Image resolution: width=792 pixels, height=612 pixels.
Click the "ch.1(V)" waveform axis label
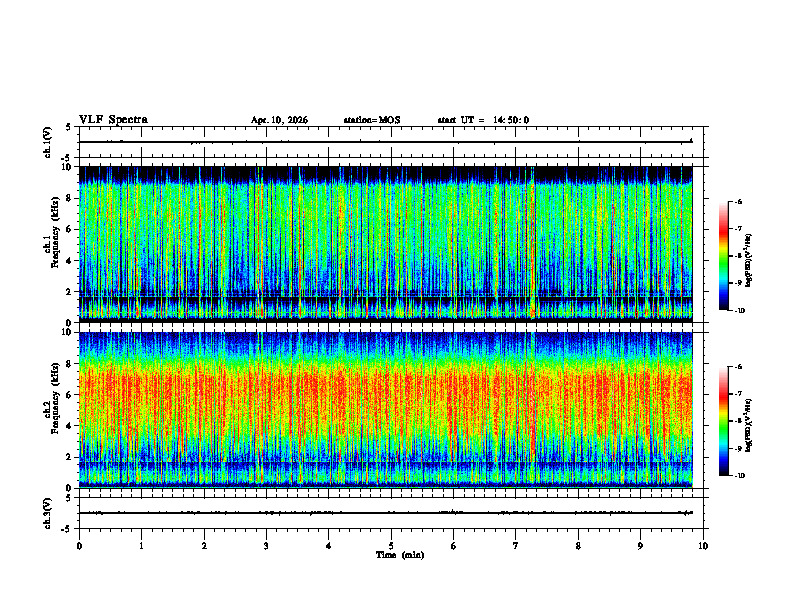pyautogui.click(x=47, y=142)
